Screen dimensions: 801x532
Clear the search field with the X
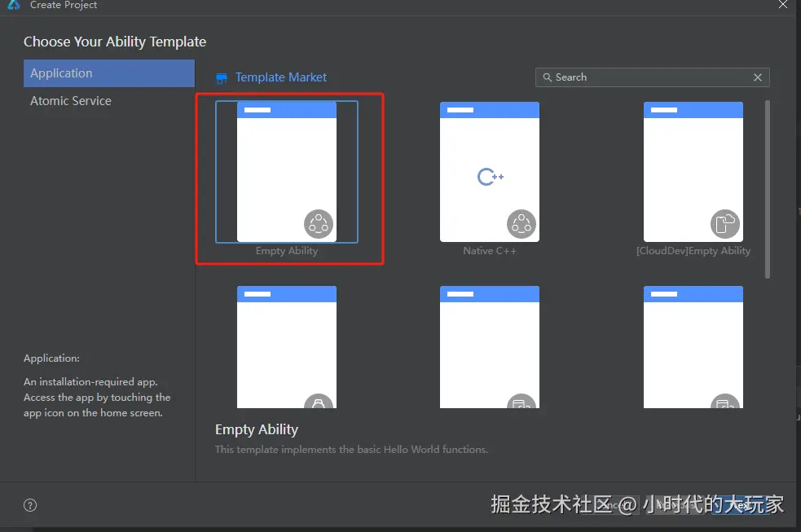click(x=757, y=77)
